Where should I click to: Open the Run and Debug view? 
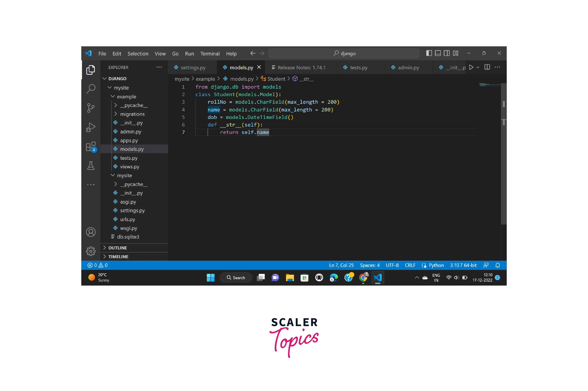[91, 127]
